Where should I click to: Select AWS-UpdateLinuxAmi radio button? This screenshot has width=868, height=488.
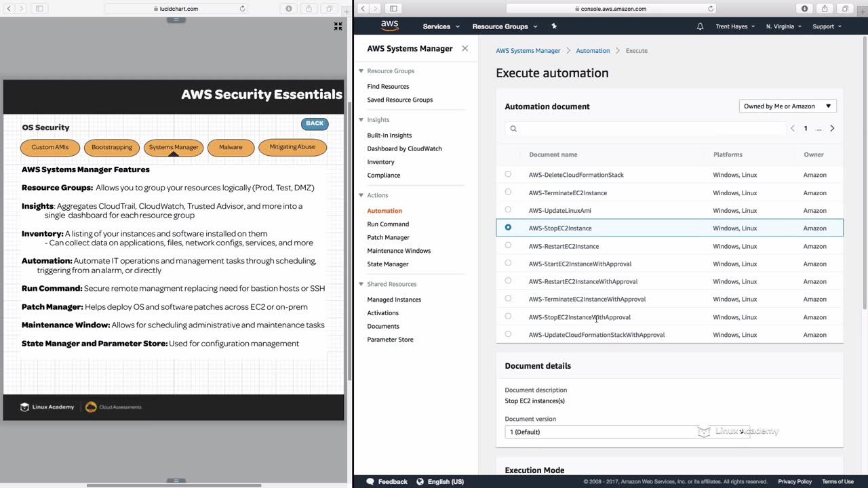(x=508, y=209)
